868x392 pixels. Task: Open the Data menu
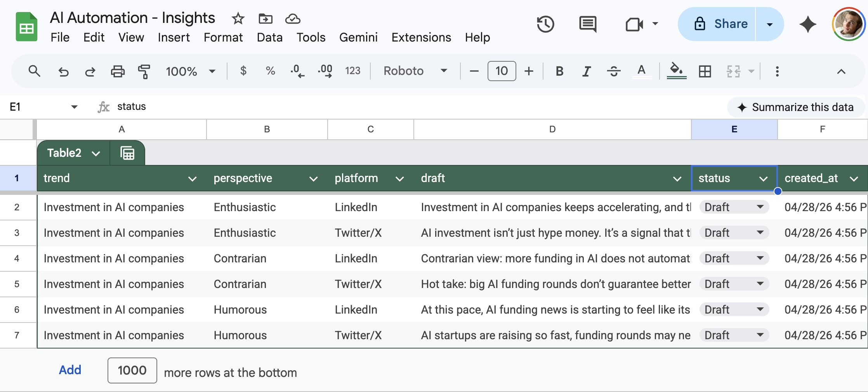click(269, 37)
